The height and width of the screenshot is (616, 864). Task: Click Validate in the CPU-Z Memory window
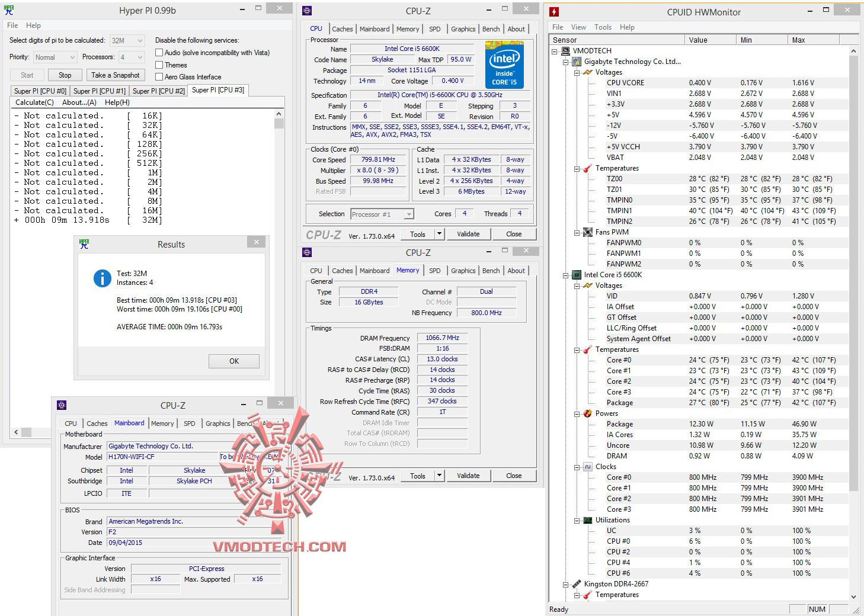[468, 476]
